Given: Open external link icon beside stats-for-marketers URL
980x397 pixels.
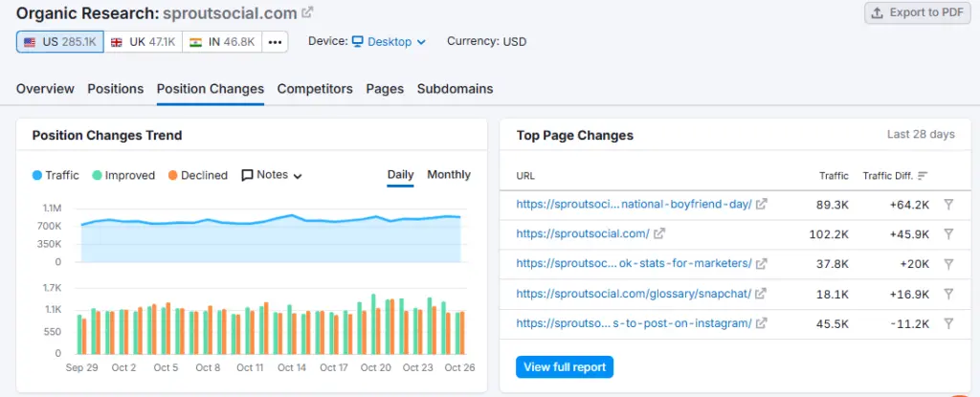Looking at the screenshot, I should click(760, 264).
